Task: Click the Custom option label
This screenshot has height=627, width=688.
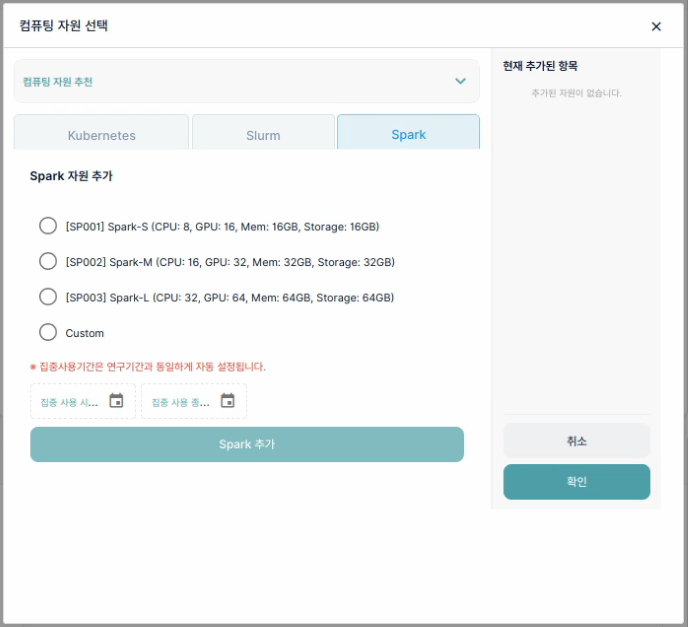Action: [85, 333]
